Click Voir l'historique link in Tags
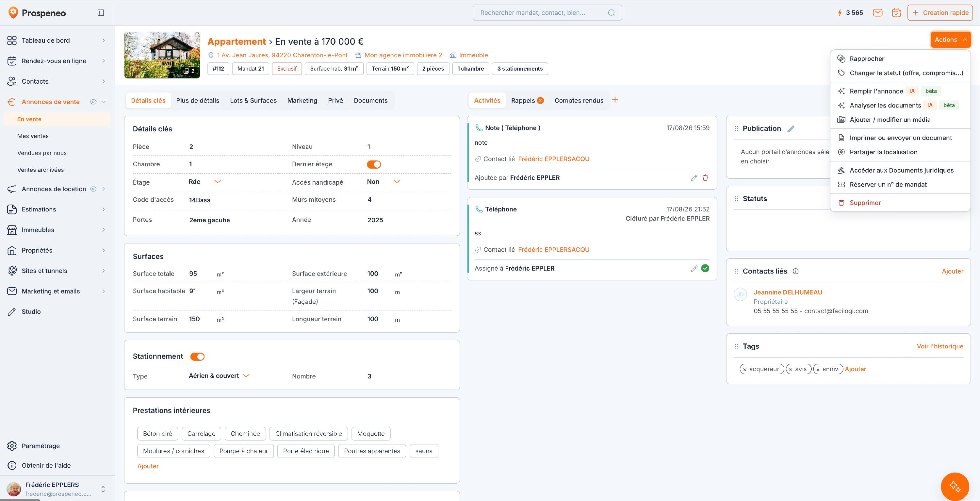 (940, 346)
